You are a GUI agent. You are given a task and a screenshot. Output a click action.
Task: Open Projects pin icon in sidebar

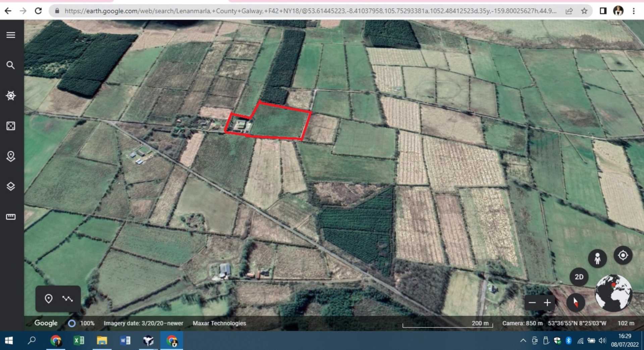pyautogui.click(x=11, y=156)
